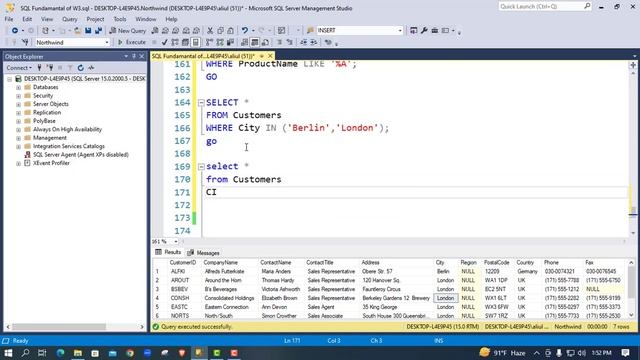
Task: Click the Quick Launch search field
Action: [545, 7]
